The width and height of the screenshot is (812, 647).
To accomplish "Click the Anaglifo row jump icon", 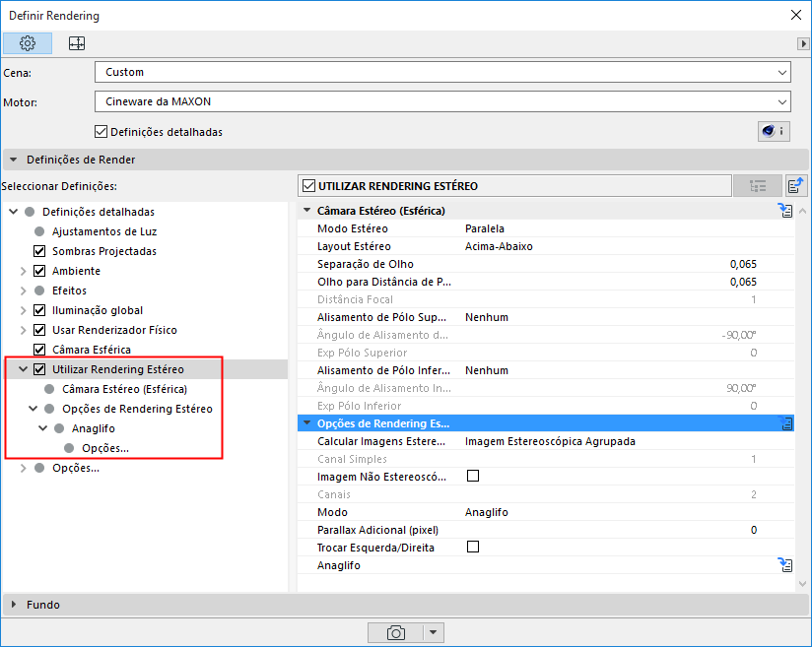I will pos(785,564).
